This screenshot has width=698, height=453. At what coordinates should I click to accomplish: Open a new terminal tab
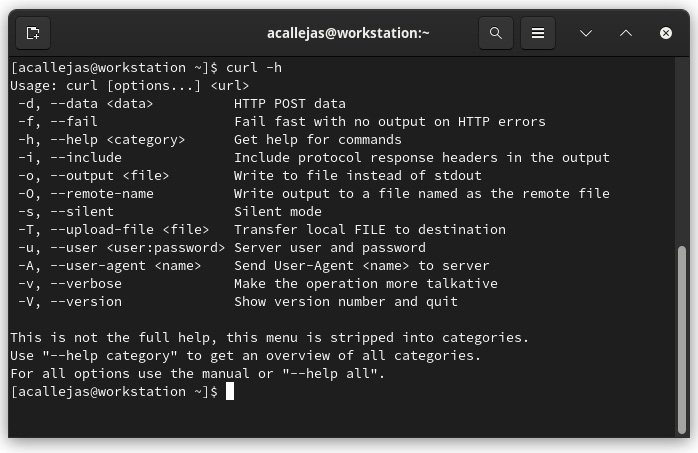[33, 33]
